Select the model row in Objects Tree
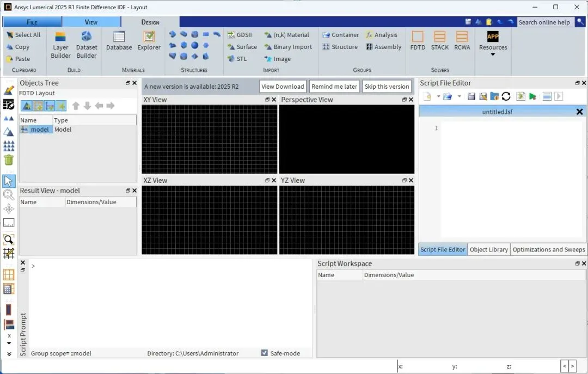Image resolution: width=588 pixels, height=374 pixels. [78, 130]
